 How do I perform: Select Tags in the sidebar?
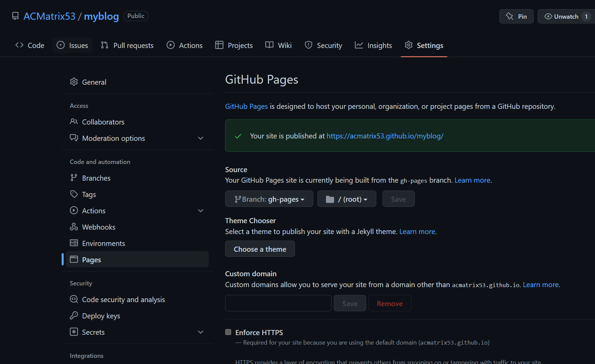pyautogui.click(x=137, y=194)
